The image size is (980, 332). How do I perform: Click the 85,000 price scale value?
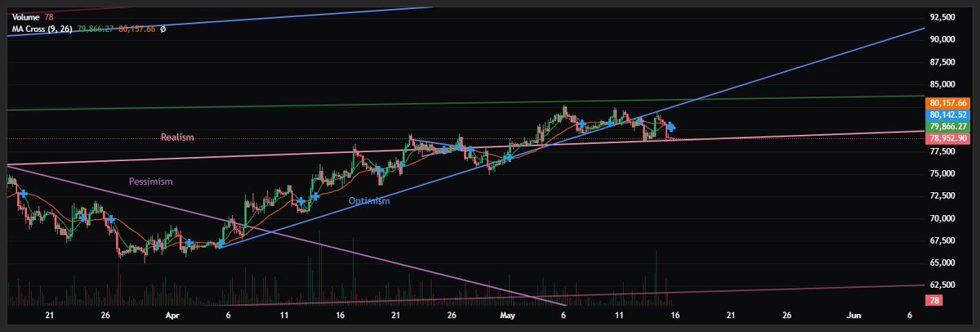943,84
